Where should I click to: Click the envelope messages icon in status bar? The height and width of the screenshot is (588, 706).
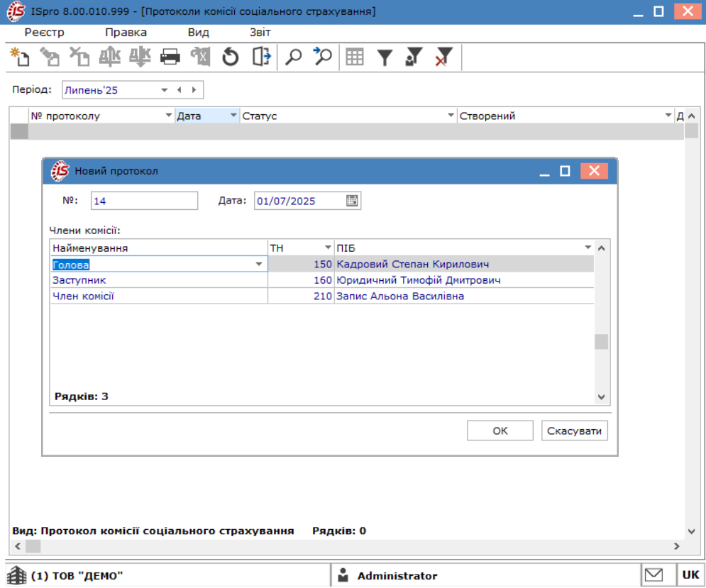(653, 575)
